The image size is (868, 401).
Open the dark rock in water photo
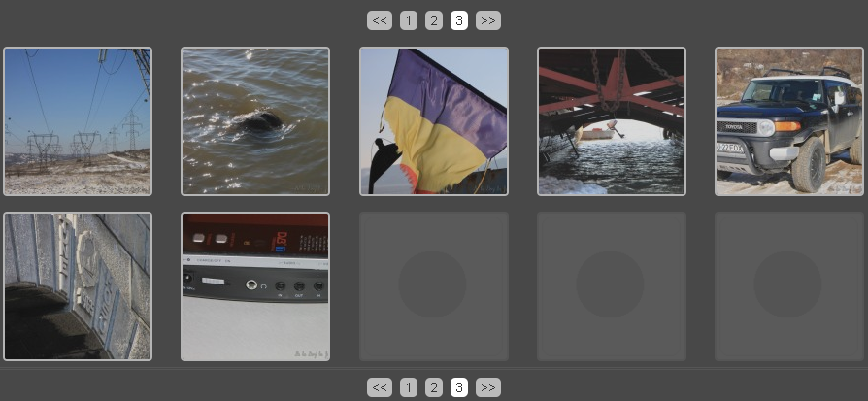click(255, 121)
